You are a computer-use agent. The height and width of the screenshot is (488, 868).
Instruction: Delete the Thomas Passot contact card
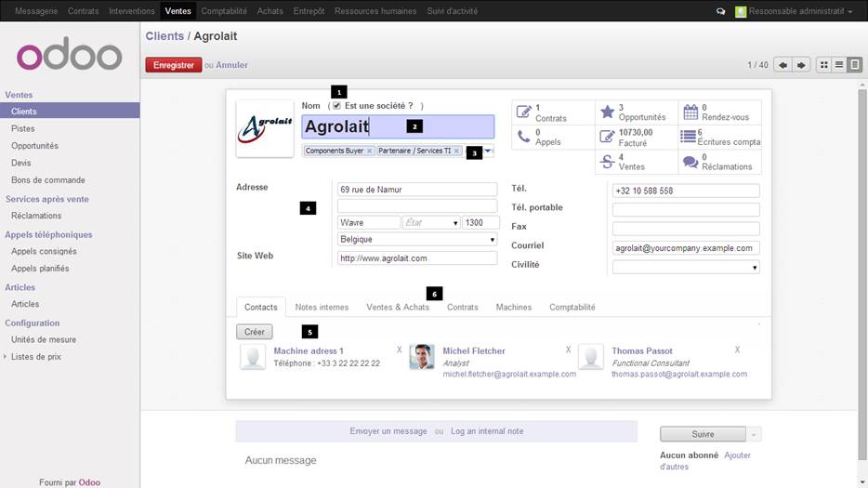737,350
